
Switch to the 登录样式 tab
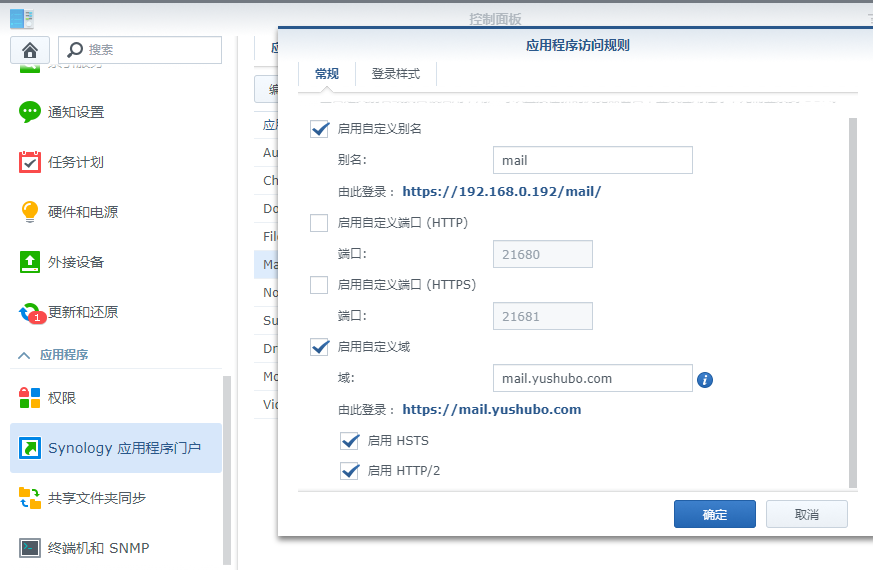[x=395, y=74]
